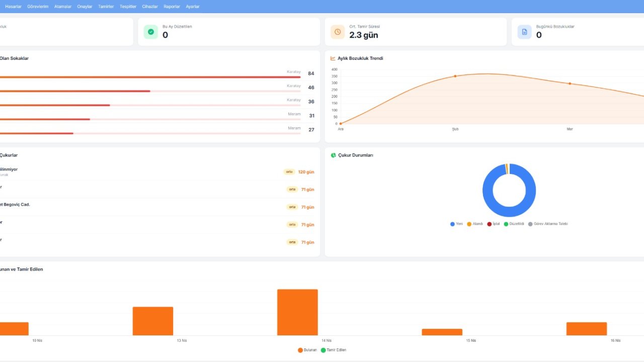Click the trend line icon beside Aylık Bozukluk Trendi

(333, 58)
